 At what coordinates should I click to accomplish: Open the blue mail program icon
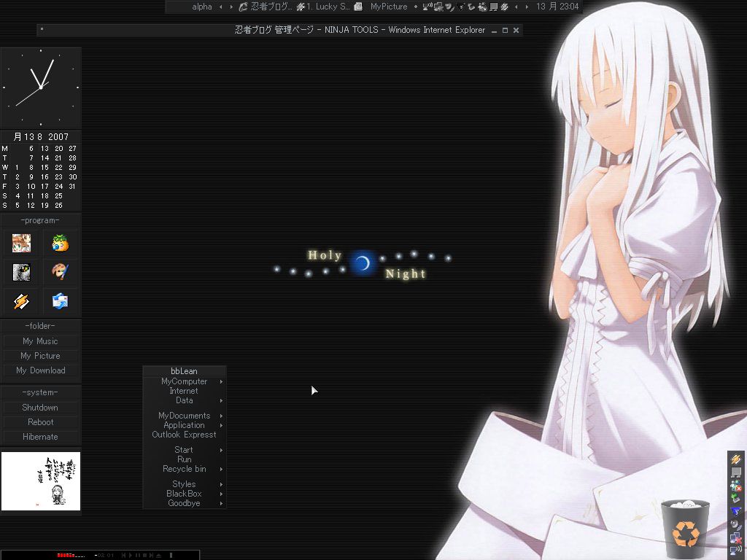click(x=60, y=301)
